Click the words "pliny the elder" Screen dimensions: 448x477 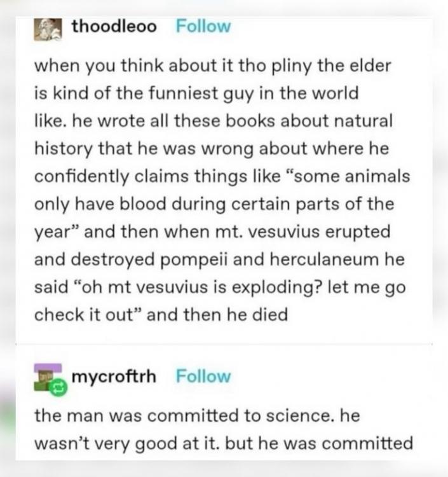(330, 66)
